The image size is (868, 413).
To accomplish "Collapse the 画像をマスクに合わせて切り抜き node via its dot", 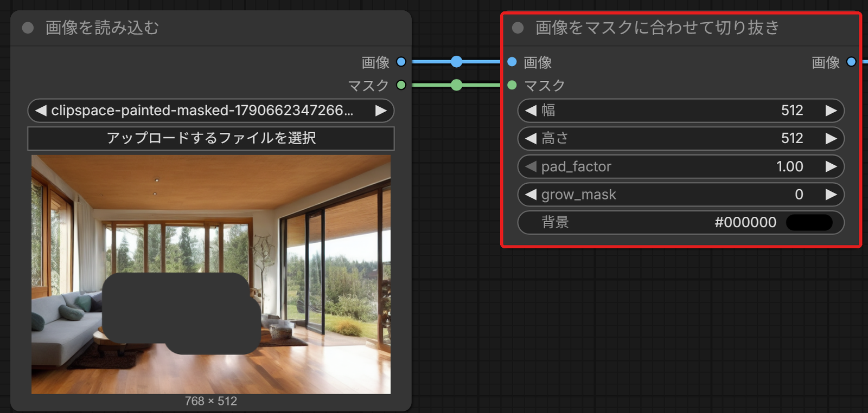I will (x=518, y=28).
